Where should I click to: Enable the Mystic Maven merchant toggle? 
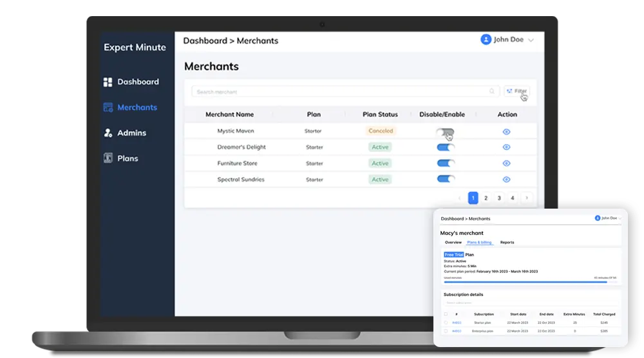coord(445,131)
